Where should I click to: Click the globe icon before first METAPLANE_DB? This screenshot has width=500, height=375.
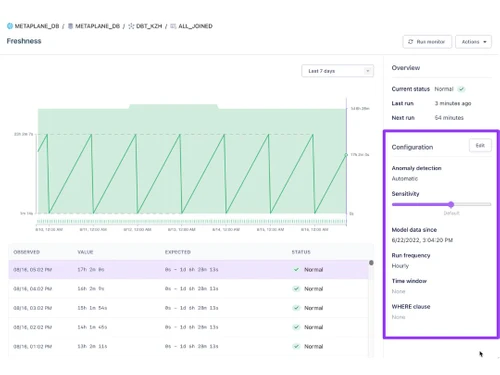pyautogui.click(x=10, y=26)
